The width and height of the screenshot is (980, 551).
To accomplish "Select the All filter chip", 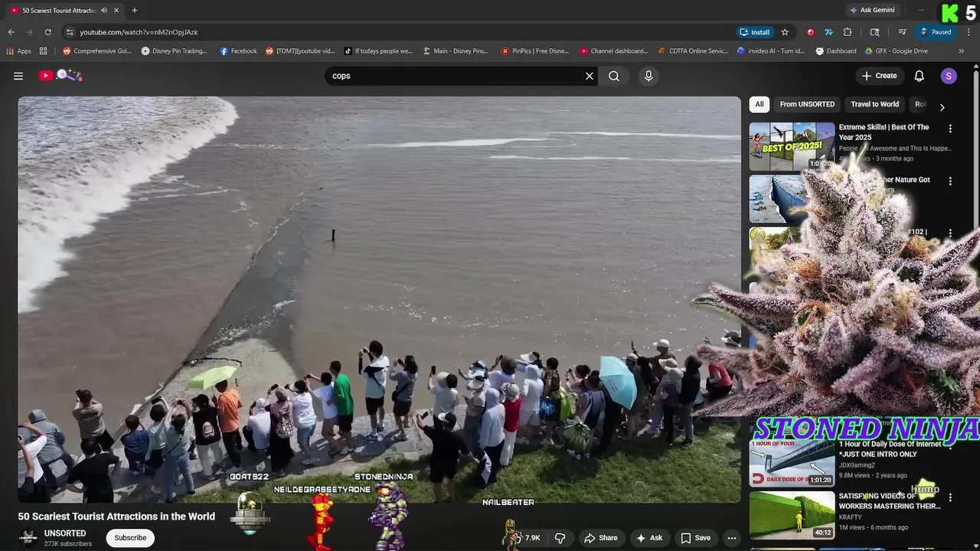I will tap(759, 104).
